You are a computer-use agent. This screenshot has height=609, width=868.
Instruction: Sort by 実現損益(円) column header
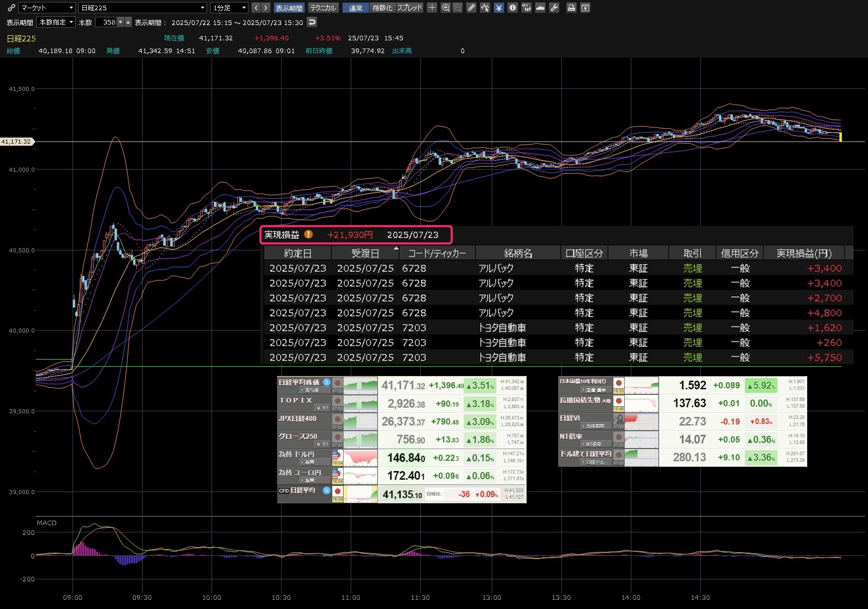pos(804,253)
